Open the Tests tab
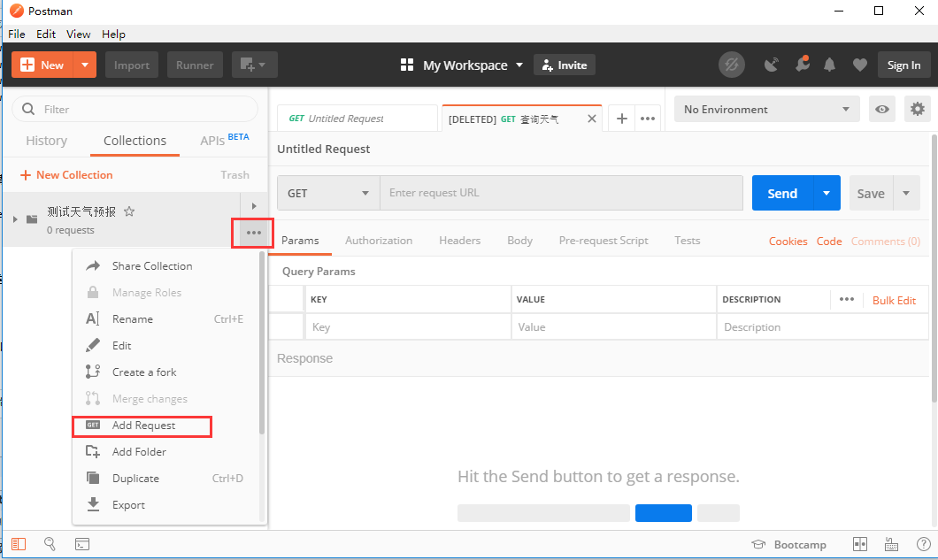The height and width of the screenshot is (560, 938). coord(688,241)
